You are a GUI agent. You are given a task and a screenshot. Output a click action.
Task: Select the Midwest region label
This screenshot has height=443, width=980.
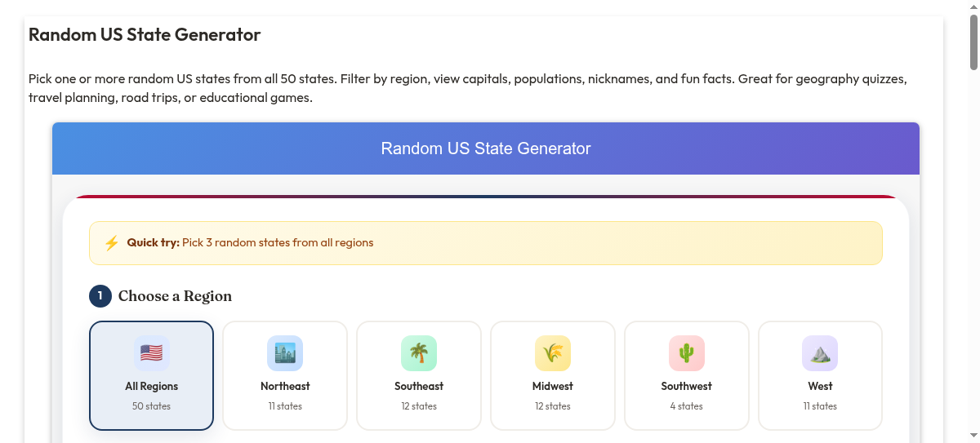(553, 387)
